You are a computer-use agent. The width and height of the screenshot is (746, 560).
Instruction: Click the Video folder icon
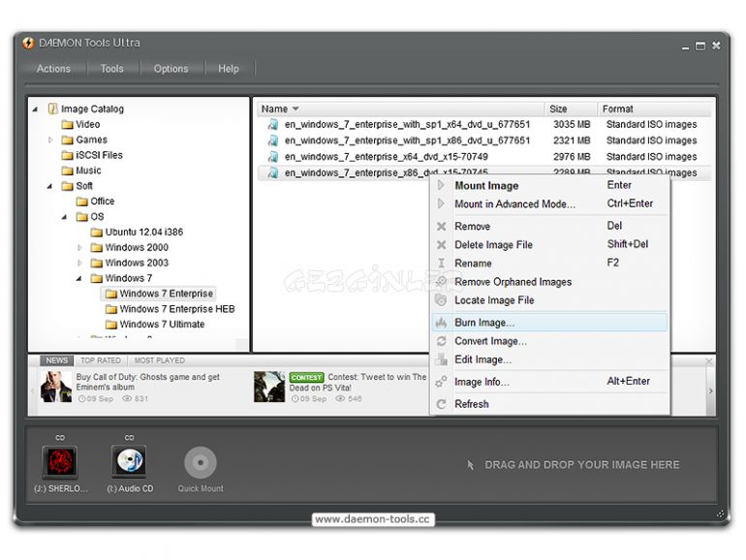pos(67,125)
